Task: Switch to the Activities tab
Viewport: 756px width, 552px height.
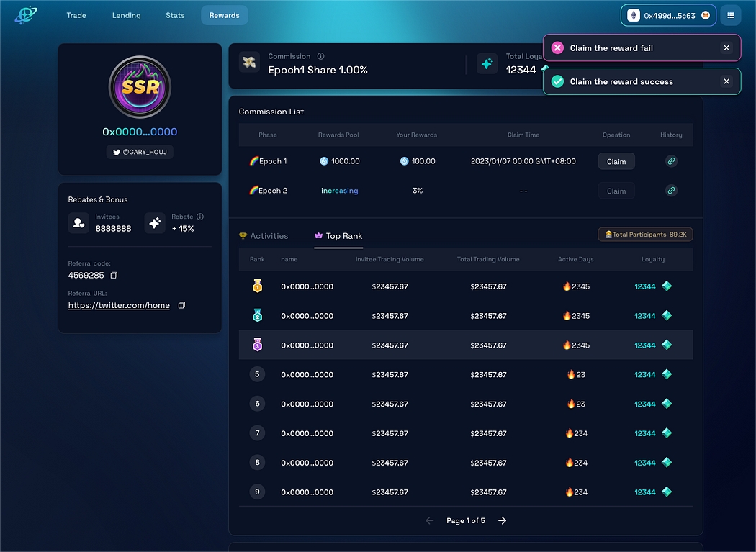Action: tap(264, 236)
